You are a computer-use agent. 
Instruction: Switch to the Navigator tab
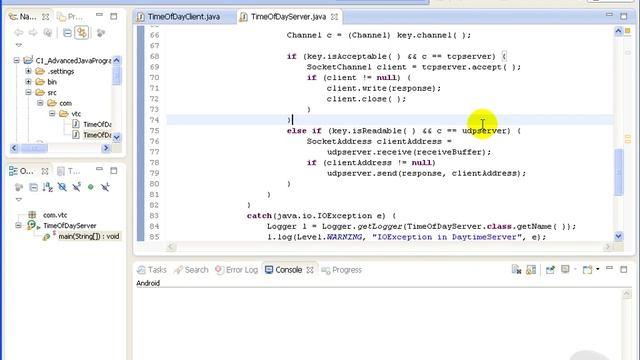click(x=24, y=17)
